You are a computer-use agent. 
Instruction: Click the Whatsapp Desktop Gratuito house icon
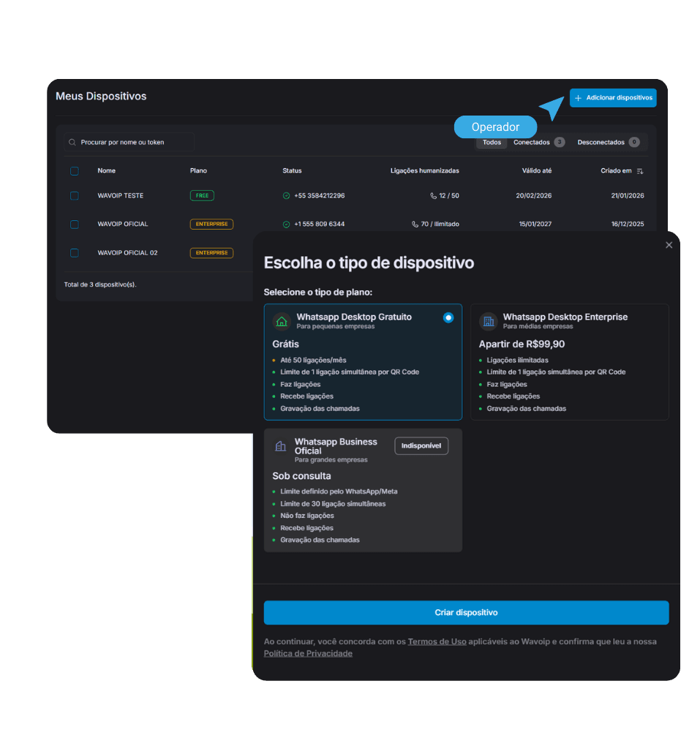click(x=282, y=321)
